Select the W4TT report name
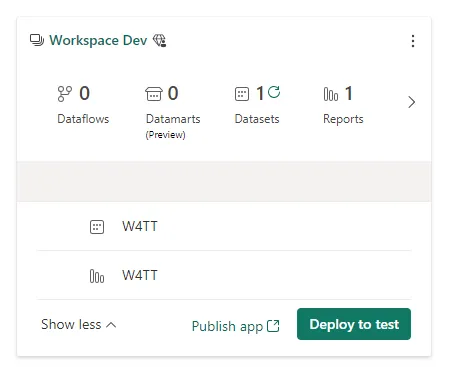The width and height of the screenshot is (461, 367). pos(140,276)
